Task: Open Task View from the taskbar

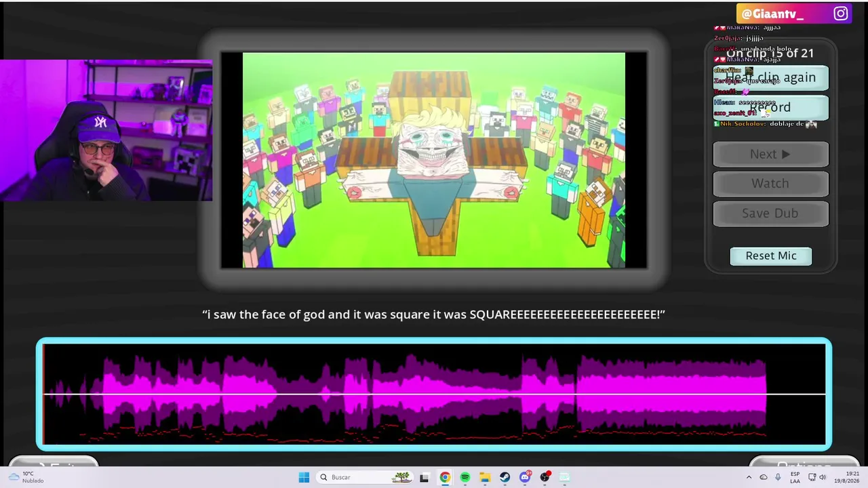Action: point(424,477)
